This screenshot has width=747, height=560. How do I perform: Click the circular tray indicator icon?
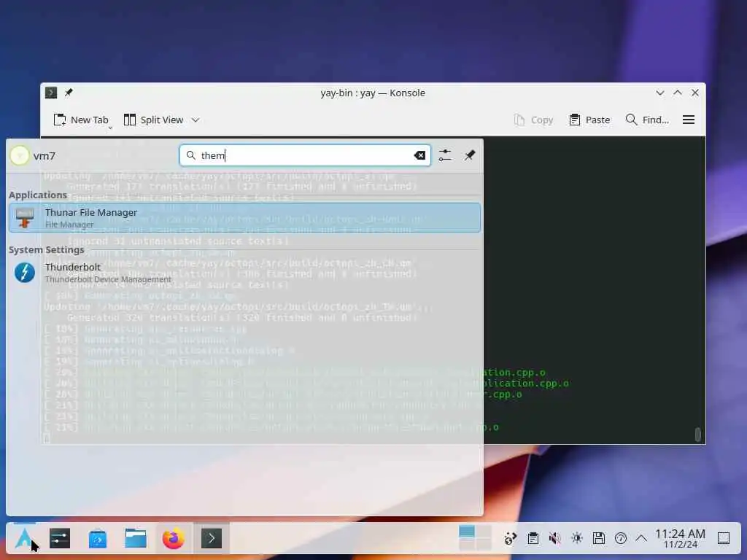pos(621,539)
